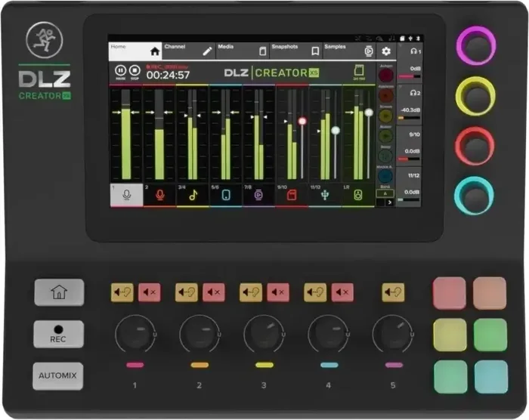Trigger the blue Mackie sample pad on screen
The height and width of the screenshot is (420, 529).
click(x=385, y=176)
